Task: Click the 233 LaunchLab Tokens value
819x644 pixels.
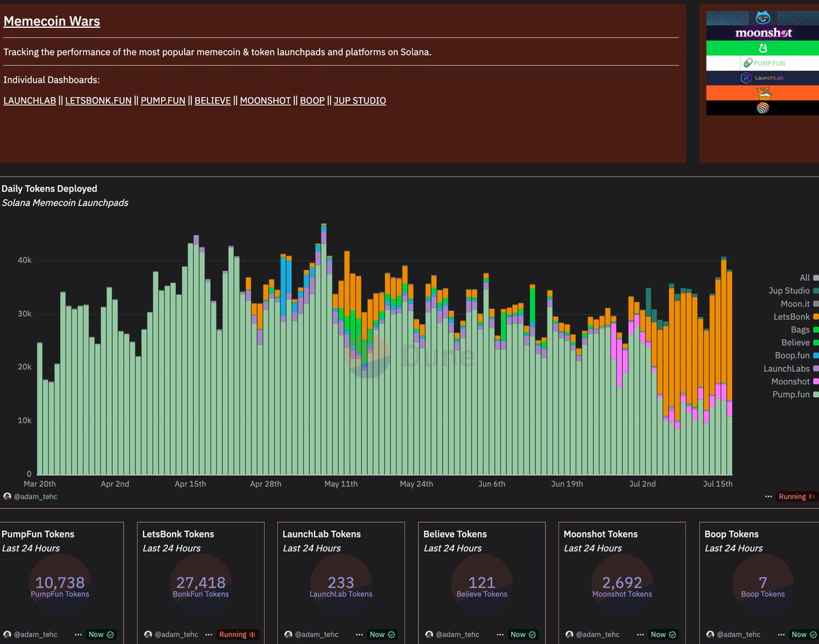Action: tap(341, 583)
